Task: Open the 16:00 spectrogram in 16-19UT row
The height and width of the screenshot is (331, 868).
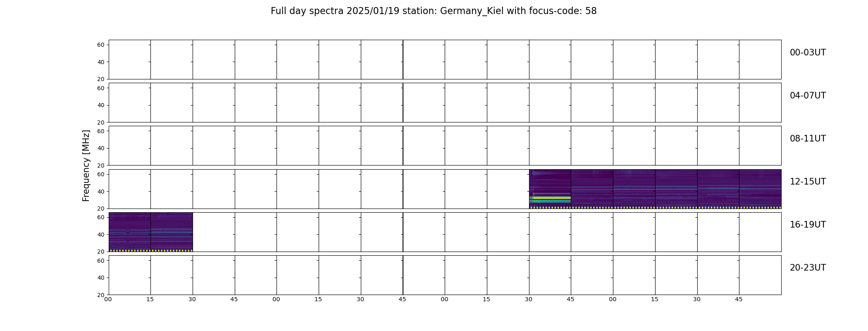Action: (129, 232)
